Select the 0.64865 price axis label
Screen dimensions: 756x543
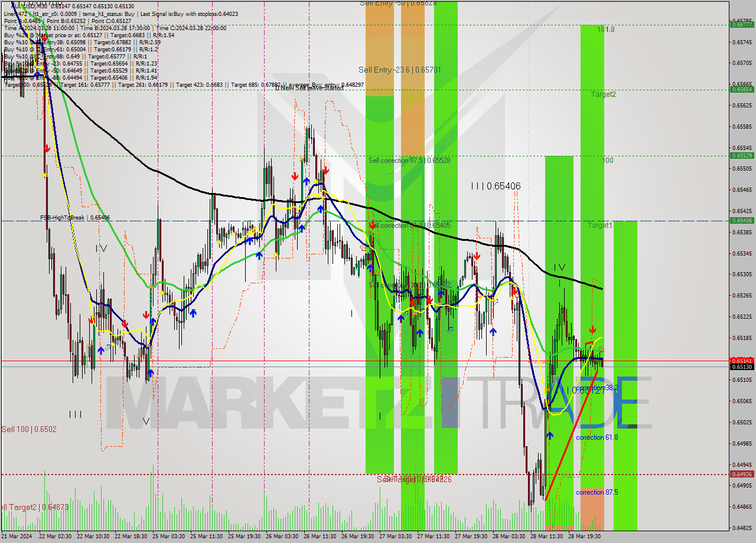tap(742, 507)
